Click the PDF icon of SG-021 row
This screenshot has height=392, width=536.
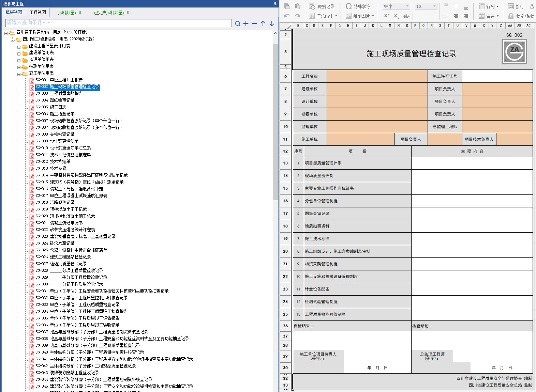coord(32,224)
